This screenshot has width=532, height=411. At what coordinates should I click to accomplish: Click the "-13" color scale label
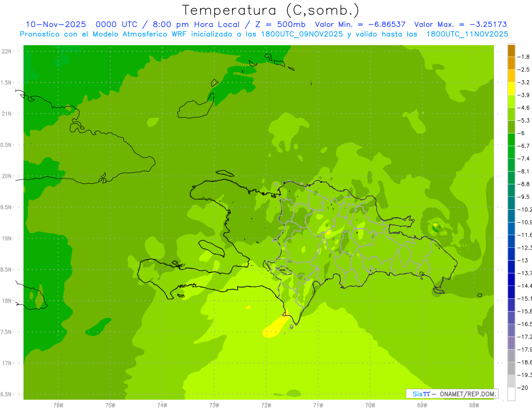click(523, 260)
